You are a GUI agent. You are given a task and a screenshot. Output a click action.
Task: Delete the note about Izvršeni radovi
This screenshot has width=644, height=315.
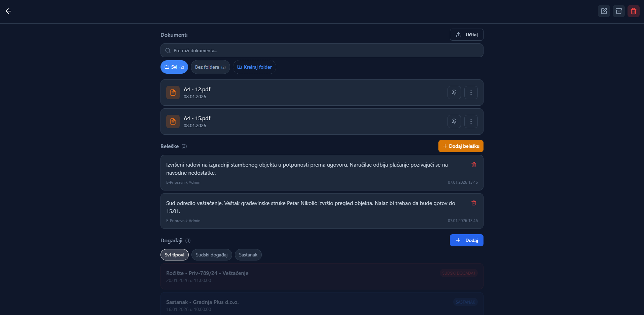pyautogui.click(x=474, y=165)
